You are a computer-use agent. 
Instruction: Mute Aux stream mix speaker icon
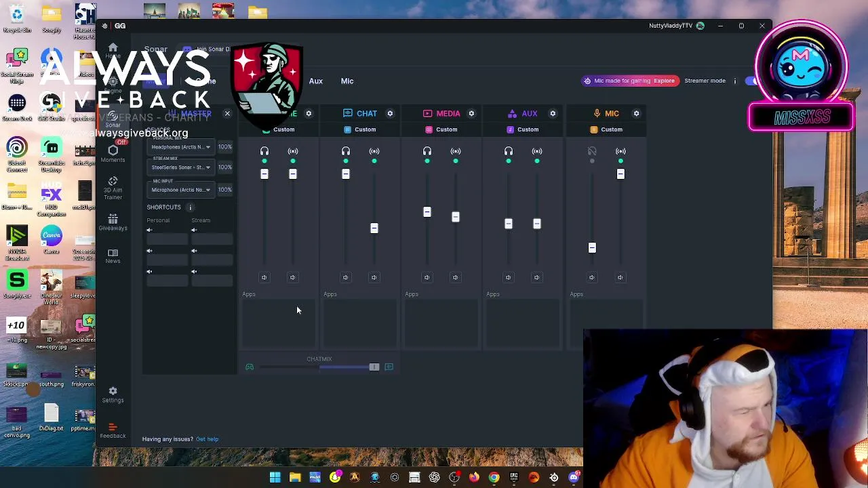[536, 277]
